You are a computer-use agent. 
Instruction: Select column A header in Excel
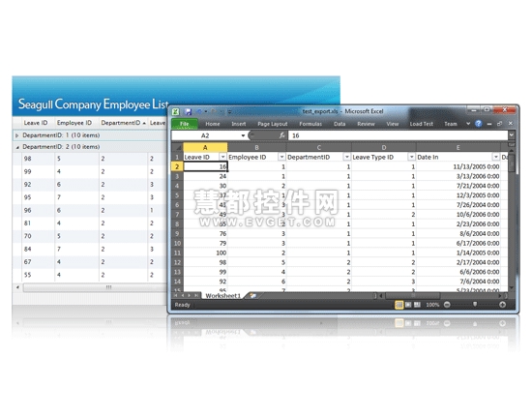pyautogui.click(x=205, y=148)
